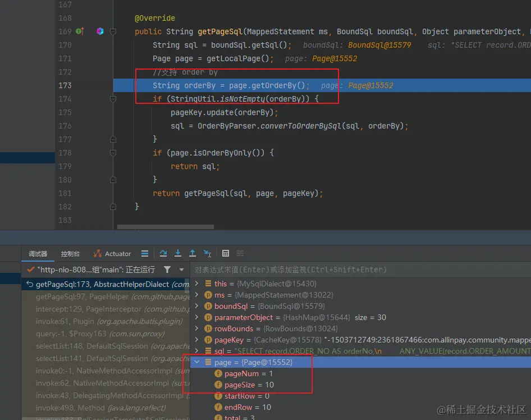Screen dimensions: 531x420
Task: Click the override gutter icon on line 169
Action: tap(80, 31)
